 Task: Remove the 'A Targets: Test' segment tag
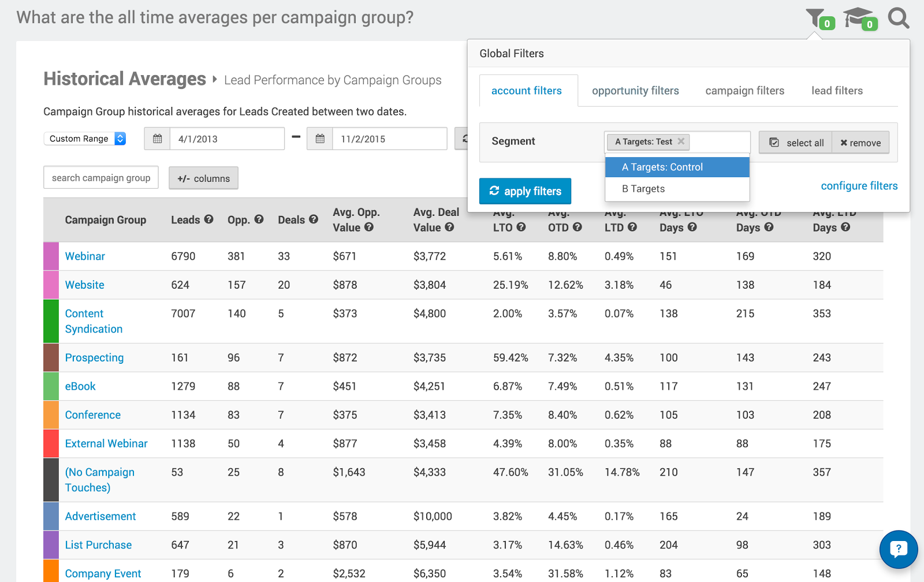(x=681, y=141)
